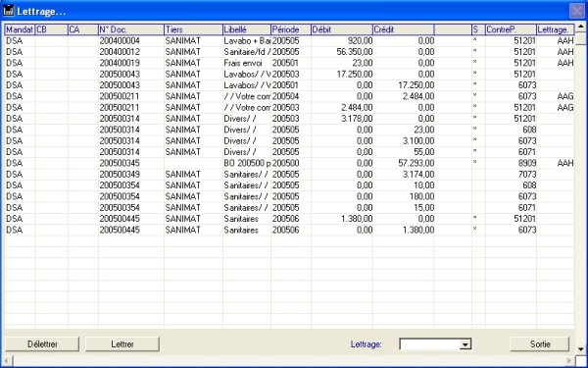Viewport: 588px width, 368px height.
Task: Select the row with credit 57.293,00
Action: click(x=289, y=163)
